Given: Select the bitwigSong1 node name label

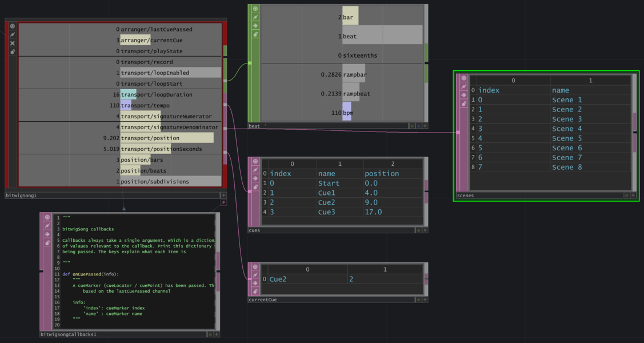Looking at the screenshot, I should pyautogui.click(x=21, y=196).
